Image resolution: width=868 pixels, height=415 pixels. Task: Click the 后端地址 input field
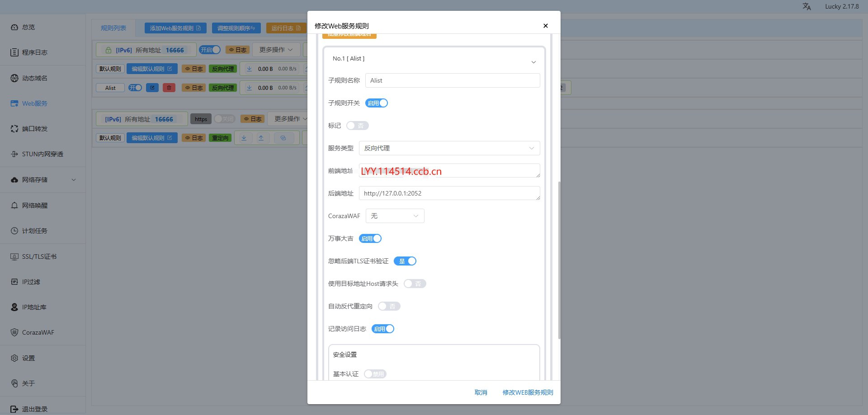pyautogui.click(x=449, y=193)
